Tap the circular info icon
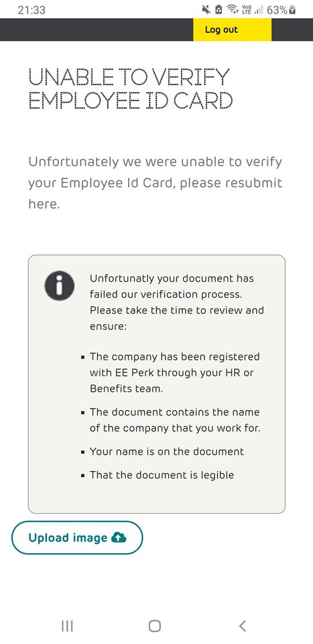 pyautogui.click(x=59, y=286)
